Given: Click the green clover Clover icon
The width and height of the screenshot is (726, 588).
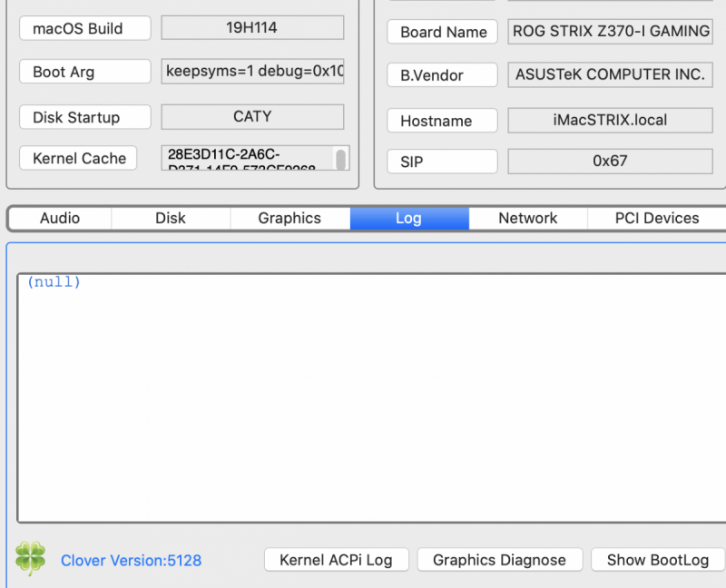Looking at the screenshot, I should point(30,560).
